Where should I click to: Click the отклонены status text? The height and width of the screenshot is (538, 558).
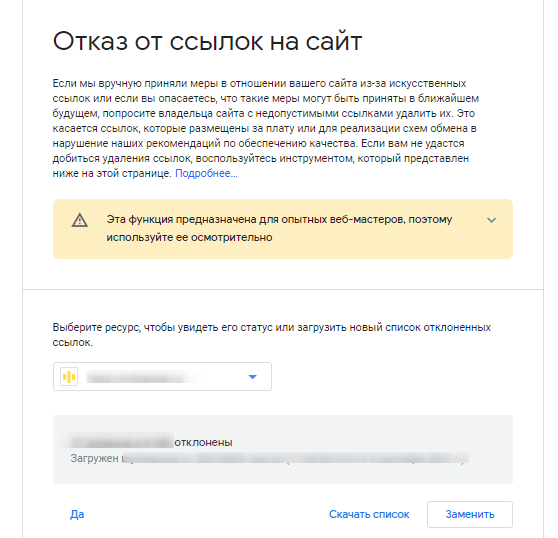click(203, 442)
